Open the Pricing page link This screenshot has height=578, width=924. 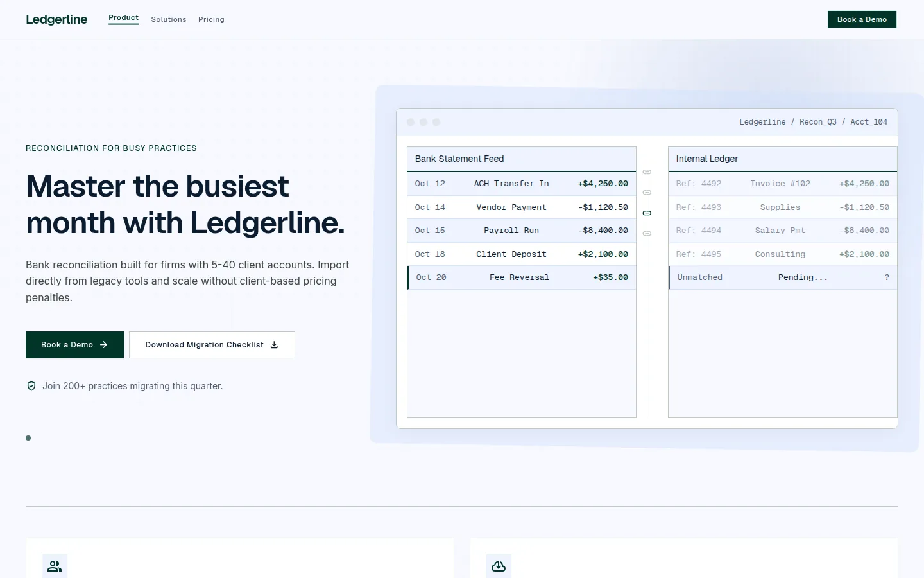(211, 19)
